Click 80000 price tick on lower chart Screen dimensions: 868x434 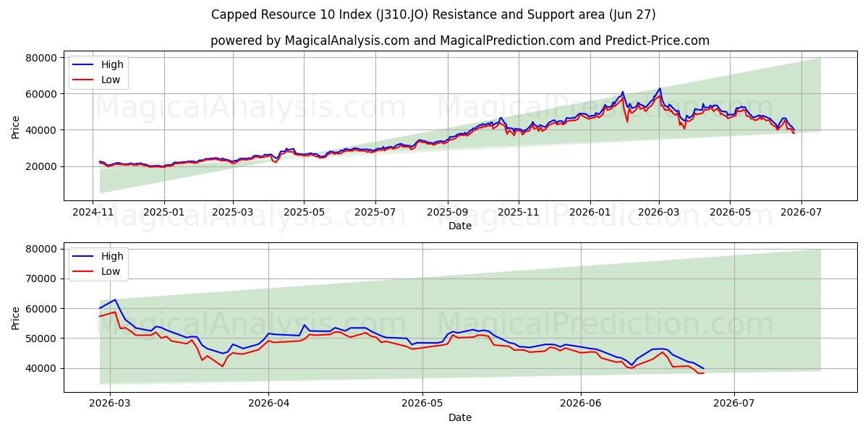pyautogui.click(x=43, y=250)
